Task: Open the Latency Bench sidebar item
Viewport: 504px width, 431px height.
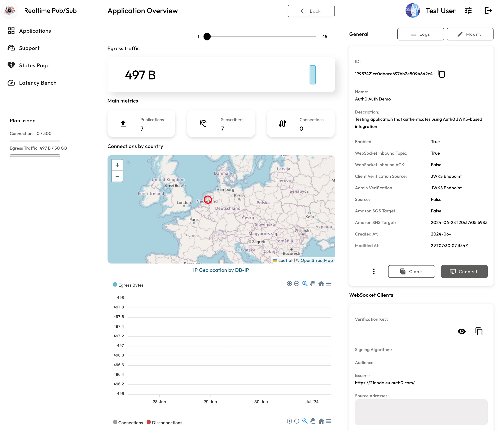Action: pos(32,83)
